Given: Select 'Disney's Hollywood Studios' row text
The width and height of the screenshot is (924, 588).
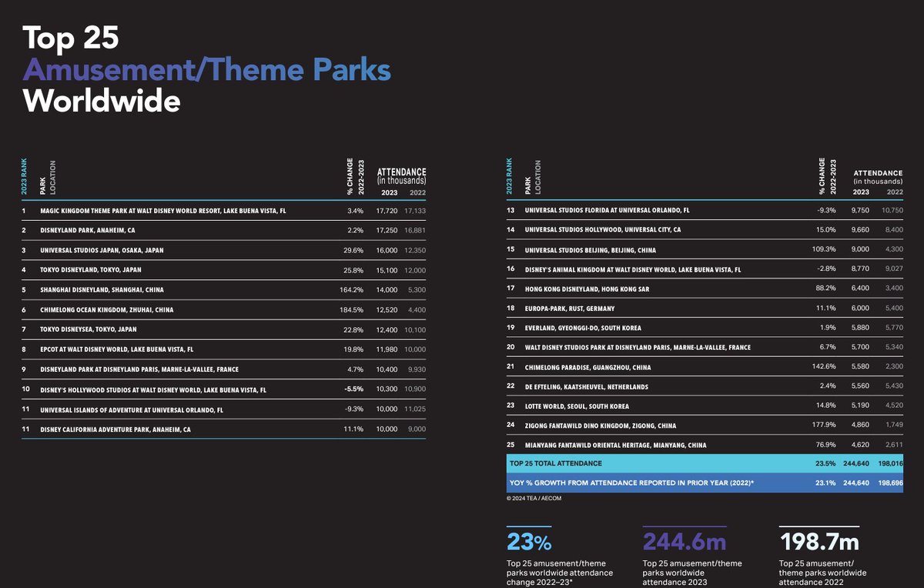Looking at the screenshot, I should 153,390.
